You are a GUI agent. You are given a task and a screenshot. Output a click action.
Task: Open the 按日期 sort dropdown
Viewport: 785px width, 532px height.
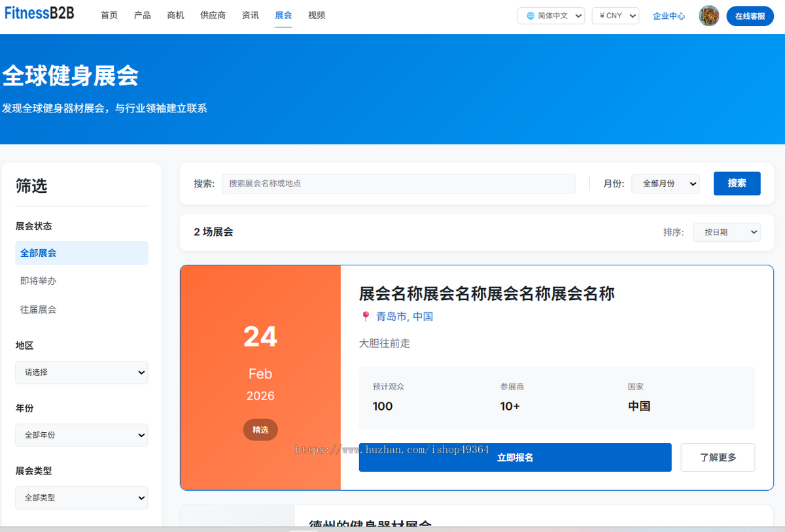coord(727,232)
